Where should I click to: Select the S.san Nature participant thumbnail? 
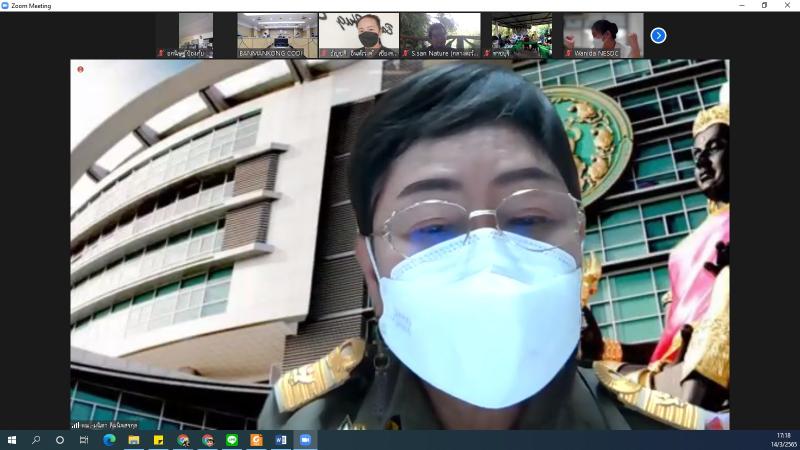click(x=440, y=35)
